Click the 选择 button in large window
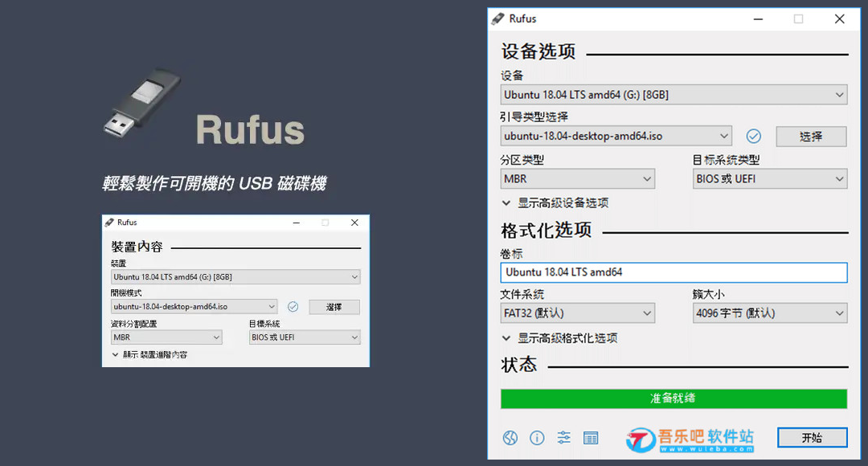 (x=811, y=136)
